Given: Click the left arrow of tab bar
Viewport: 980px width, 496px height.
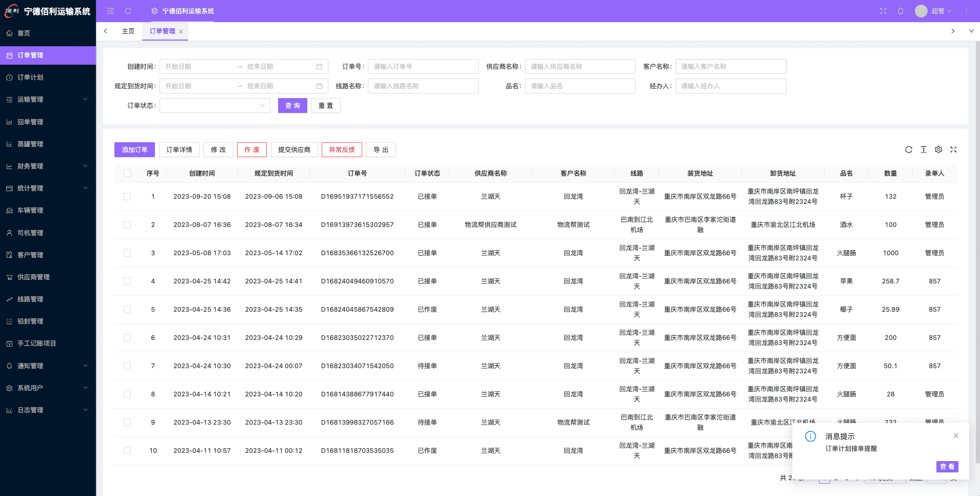Looking at the screenshot, I should pyautogui.click(x=105, y=31).
